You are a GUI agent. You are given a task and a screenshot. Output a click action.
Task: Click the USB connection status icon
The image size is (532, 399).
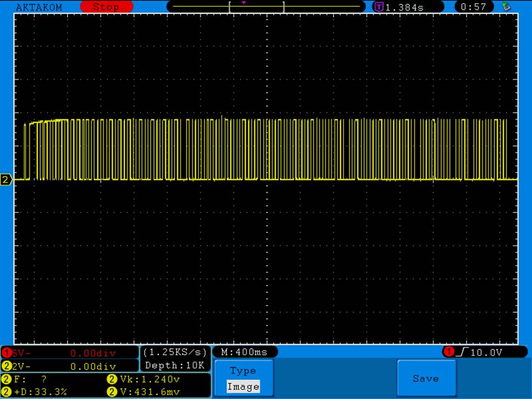(x=505, y=7)
